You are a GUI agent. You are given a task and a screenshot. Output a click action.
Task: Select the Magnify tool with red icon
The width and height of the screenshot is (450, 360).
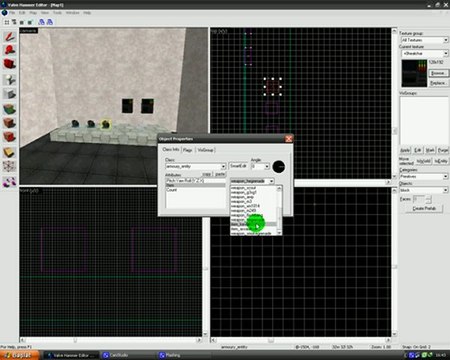click(9, 50)
